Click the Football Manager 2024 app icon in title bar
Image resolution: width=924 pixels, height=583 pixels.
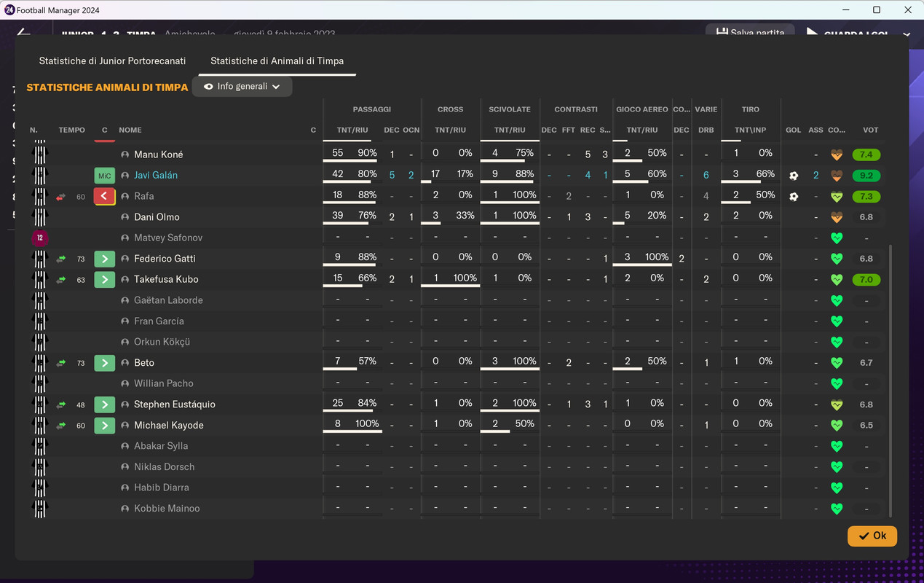pos(9,10)
